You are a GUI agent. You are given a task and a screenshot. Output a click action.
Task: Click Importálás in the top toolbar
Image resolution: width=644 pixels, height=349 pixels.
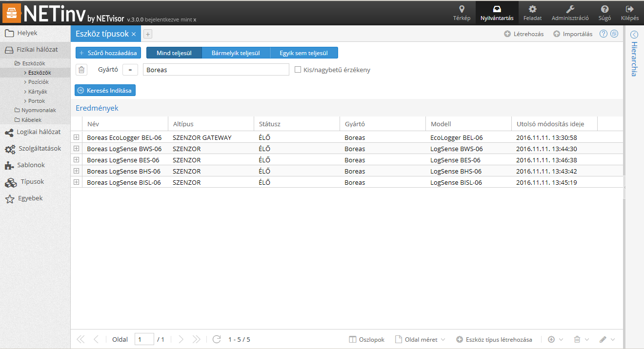pos(573,34)
